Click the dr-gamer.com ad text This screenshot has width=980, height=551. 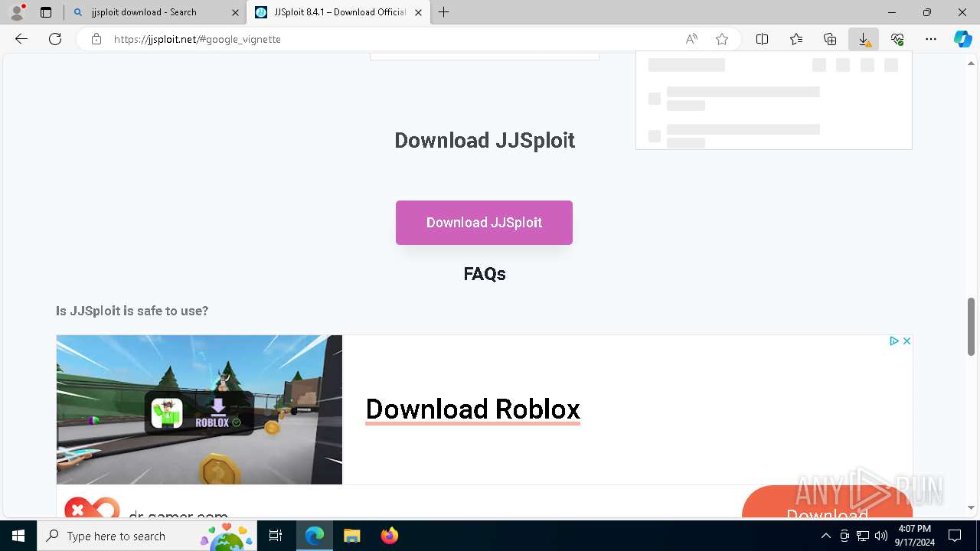(178, 514)
